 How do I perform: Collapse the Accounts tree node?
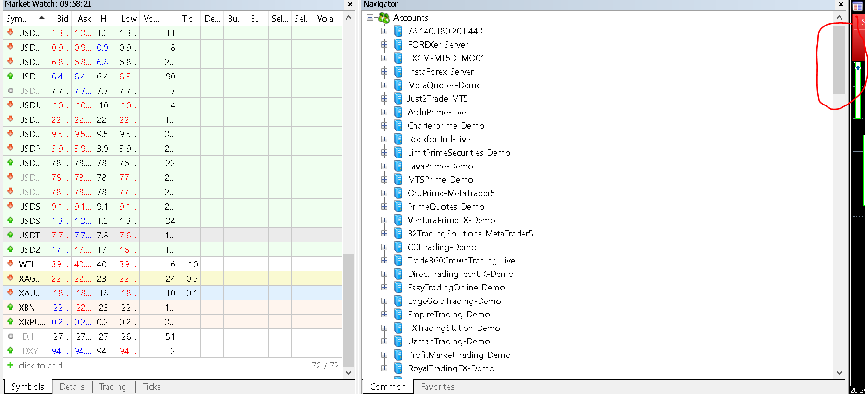pos(370,18)
